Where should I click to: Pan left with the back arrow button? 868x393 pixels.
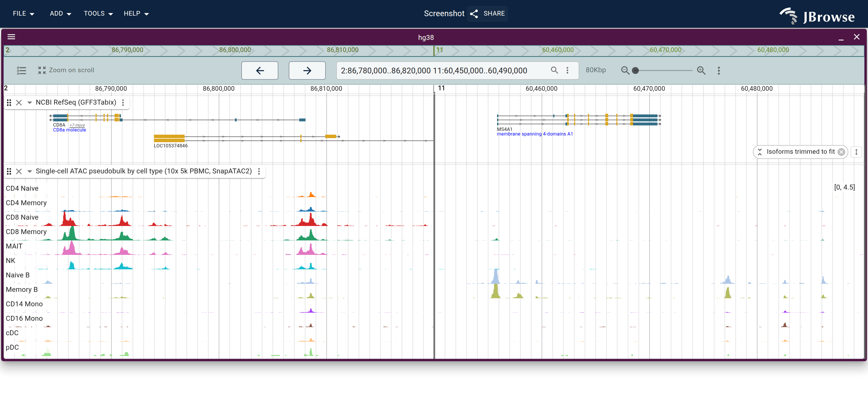point(260,70)
